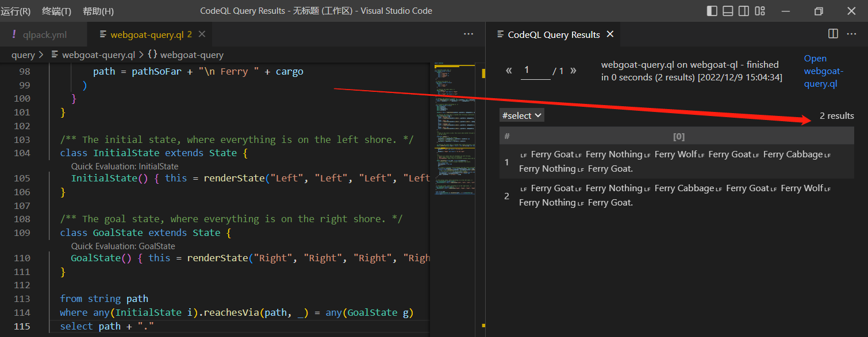
Task: Run Quick Evaluation: InitialState code lens
Action: [125, 166]
